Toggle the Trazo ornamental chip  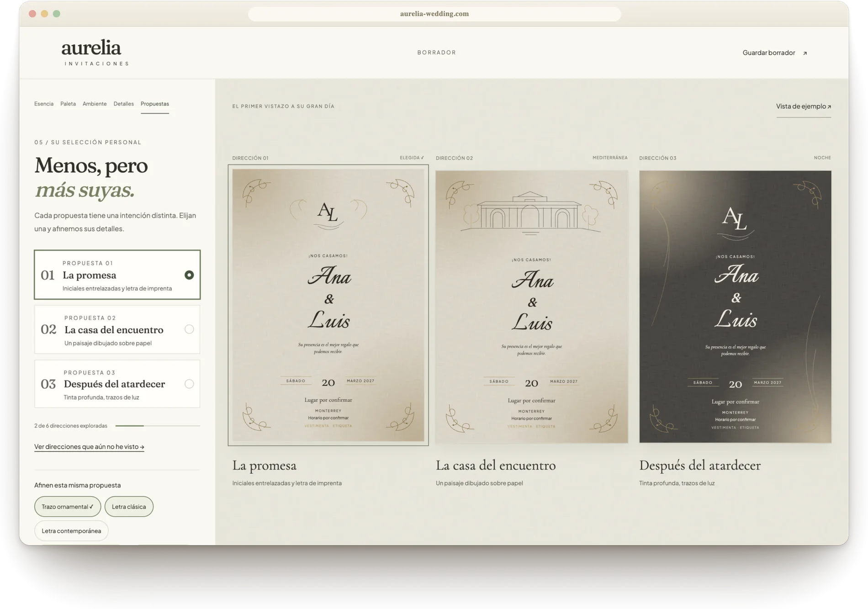[68, 507]
